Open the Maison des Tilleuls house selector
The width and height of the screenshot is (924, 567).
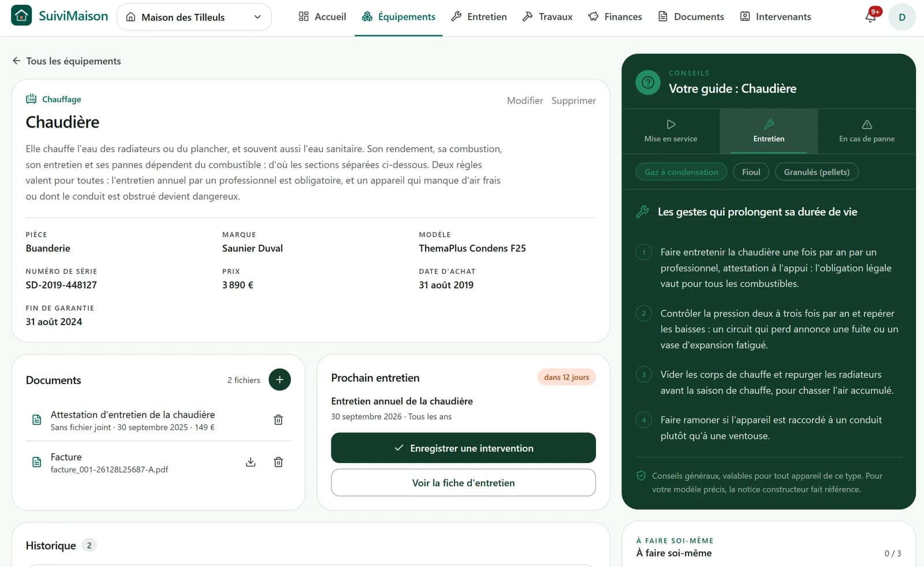[x=194, y=17]
